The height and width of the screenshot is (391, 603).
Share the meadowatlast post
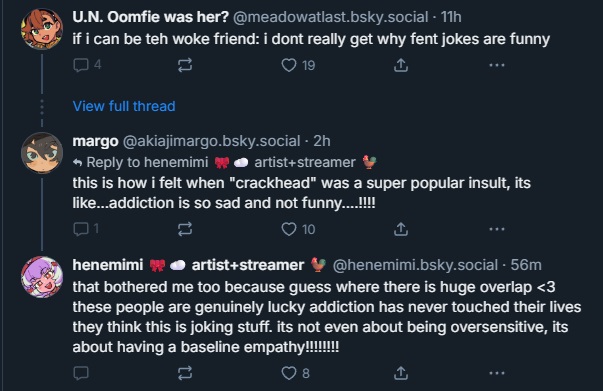tap(401, 65)
